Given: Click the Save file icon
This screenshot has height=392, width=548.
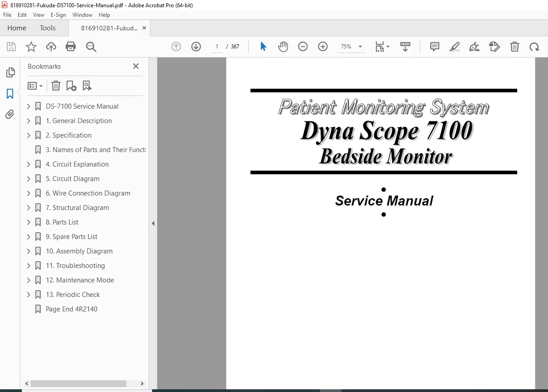Looking at the screenshot, I should coord(11,47).
